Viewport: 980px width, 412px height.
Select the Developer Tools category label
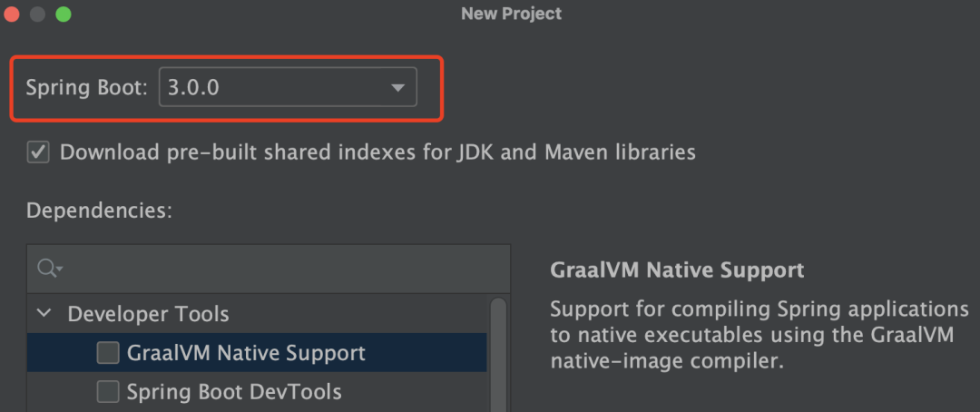click(148, 314)
